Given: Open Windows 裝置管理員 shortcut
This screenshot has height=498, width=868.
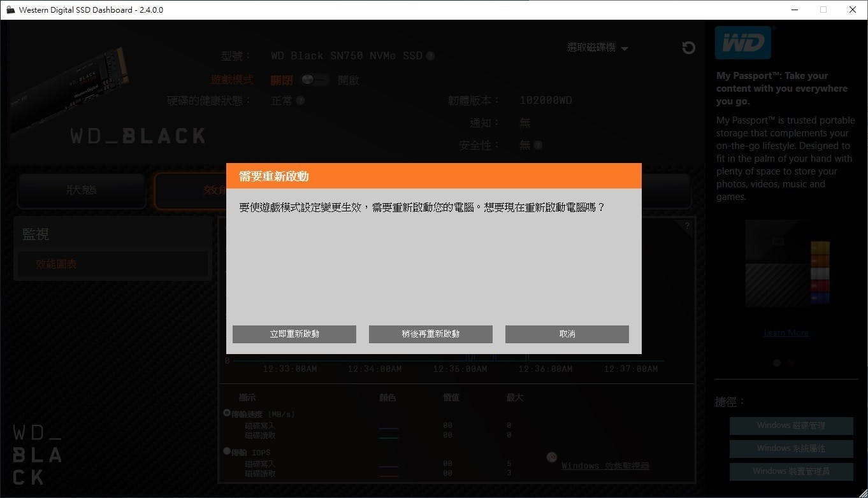Looking at the screenshot, I should pyautogui.click(x=791, y=471).
